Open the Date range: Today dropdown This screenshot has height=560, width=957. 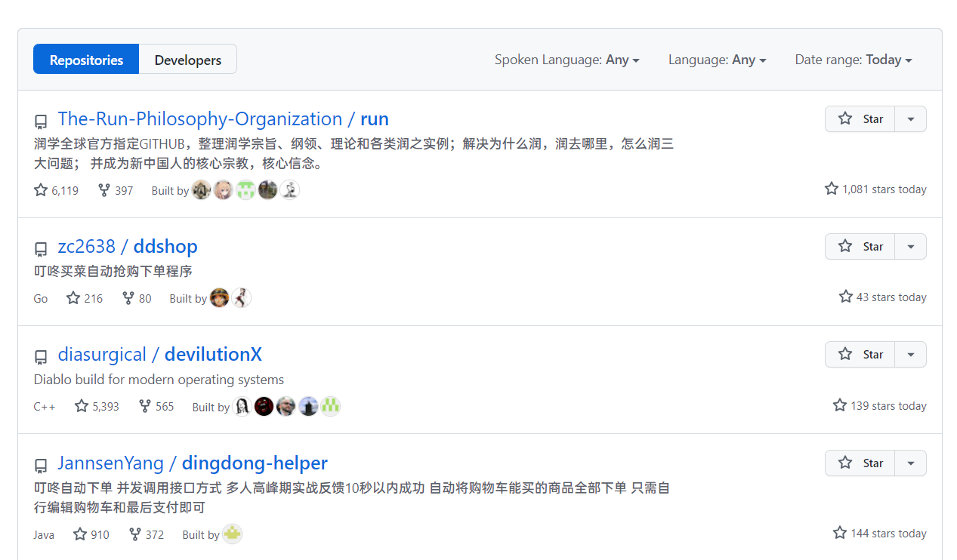coord(854,60)
